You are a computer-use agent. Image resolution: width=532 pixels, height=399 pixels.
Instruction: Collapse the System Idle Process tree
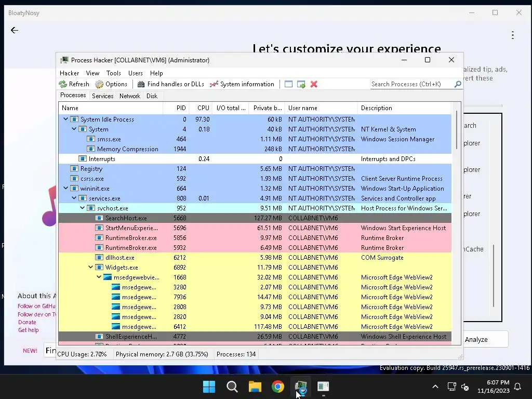66,119
